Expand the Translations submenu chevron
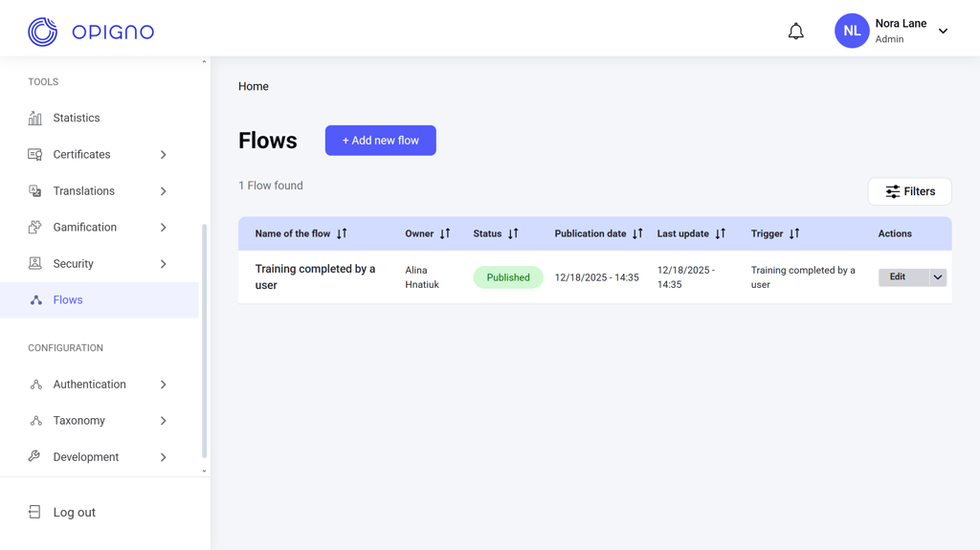The width and height of the screenshot is (980, 550). 163,190
